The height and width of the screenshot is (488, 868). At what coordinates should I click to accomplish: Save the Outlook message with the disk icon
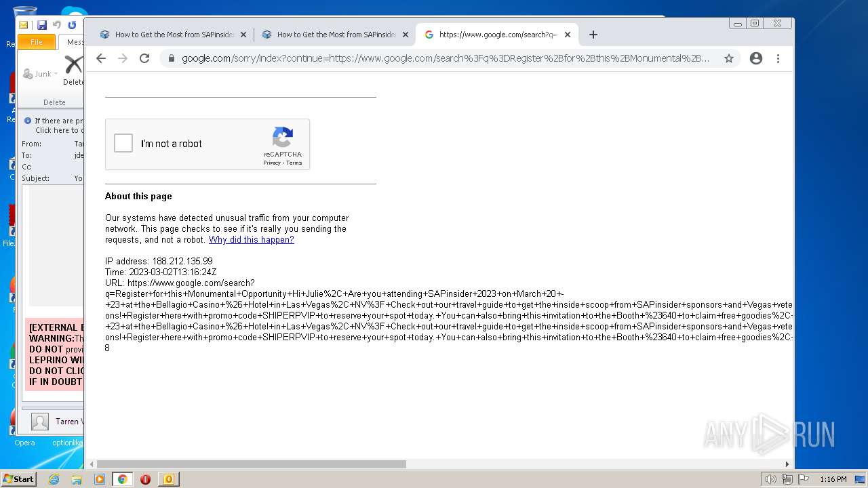point(42,25)
